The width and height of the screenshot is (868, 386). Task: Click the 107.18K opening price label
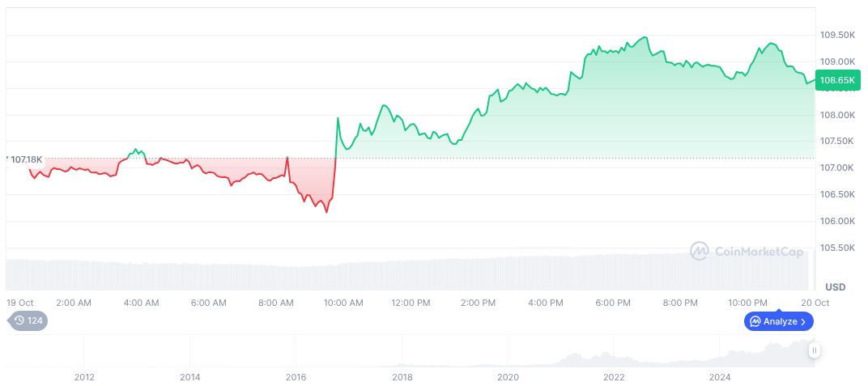pyautogui.click(x=26, y=159)
